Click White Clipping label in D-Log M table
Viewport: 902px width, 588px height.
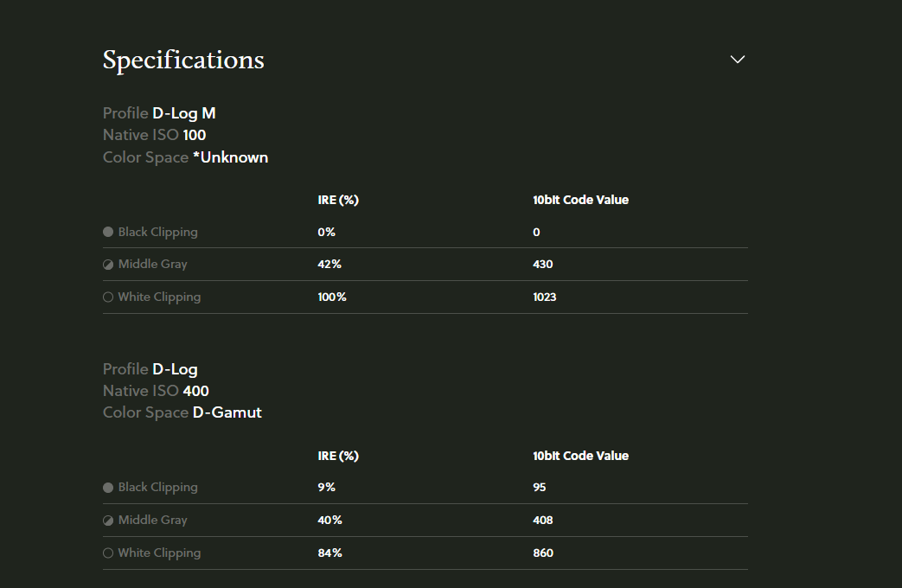159,297
